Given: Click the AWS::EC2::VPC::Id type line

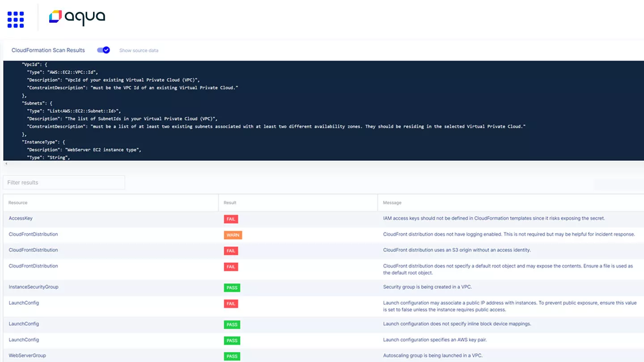Looking at the screenshot, I should pyautogui.click(x=63, y=72).
